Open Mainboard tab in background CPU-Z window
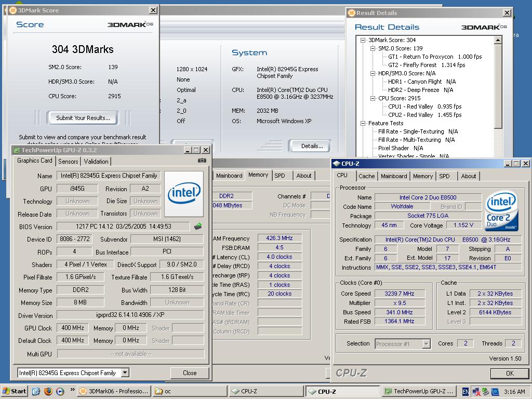This screenshot has height=399, width=532. (x=229, y=176)
